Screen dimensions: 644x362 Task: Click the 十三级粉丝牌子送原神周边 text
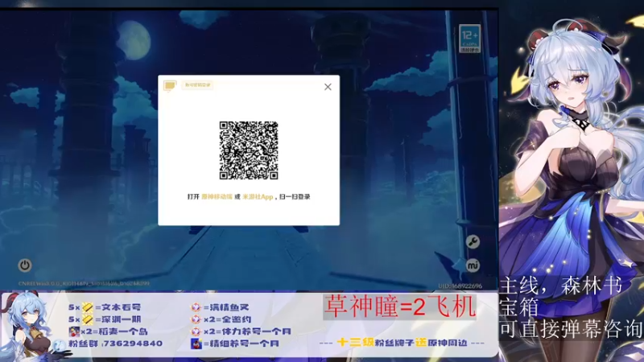pyautogui.click(x=402, y=343)
